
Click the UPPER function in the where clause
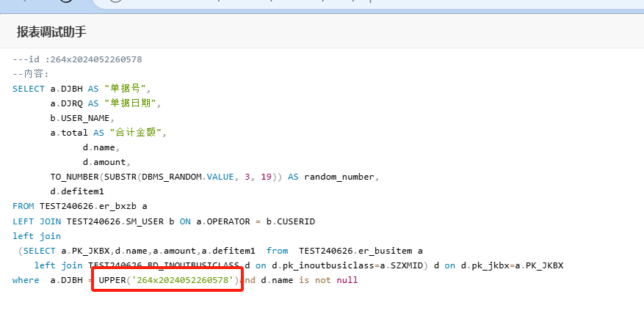[x=112, y=280]
